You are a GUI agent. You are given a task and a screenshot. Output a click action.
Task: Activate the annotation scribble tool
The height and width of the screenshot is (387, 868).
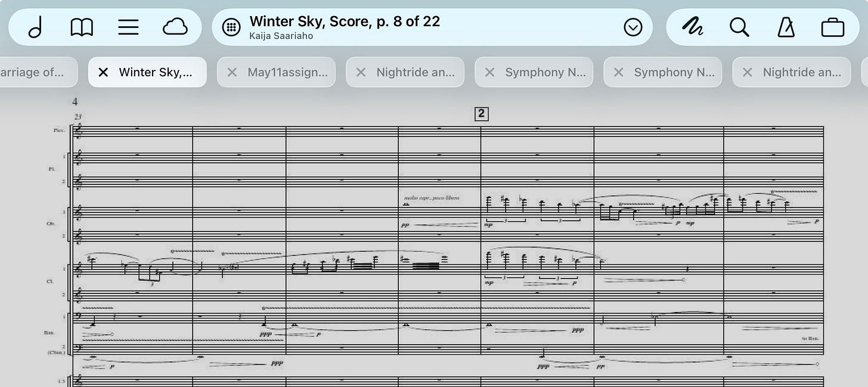point(693,27)
